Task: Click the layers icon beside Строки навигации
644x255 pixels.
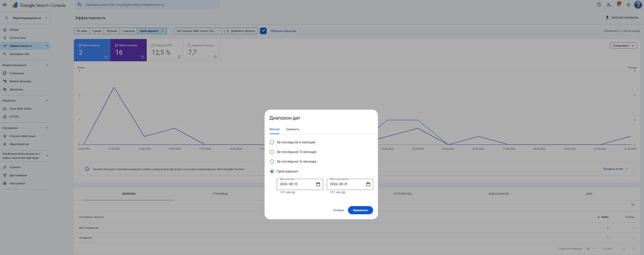Action: click(5, 136)
